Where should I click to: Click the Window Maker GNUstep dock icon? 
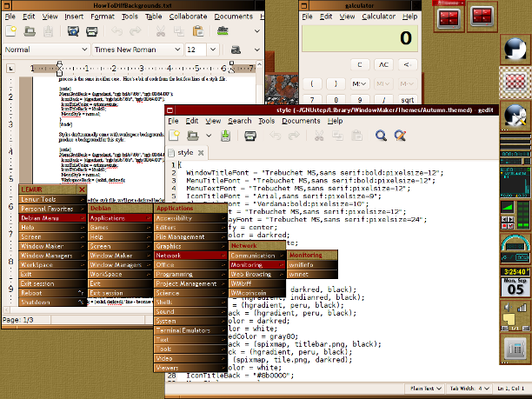point(515,50)
